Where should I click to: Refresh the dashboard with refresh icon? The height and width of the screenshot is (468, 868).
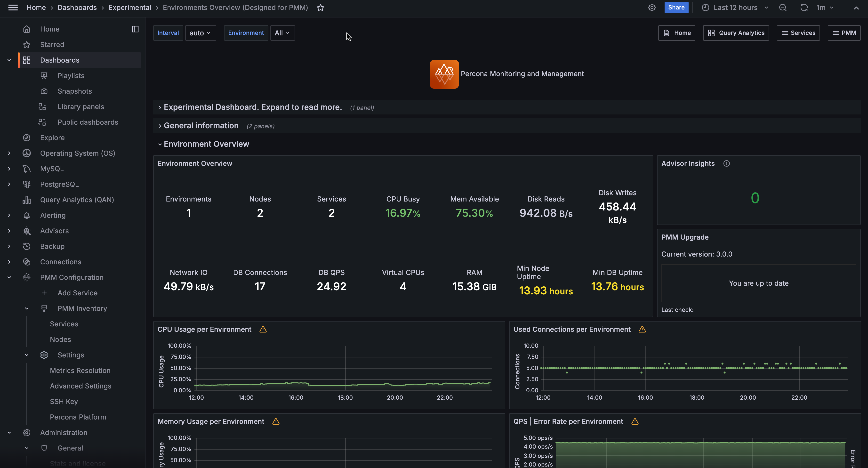804,8
